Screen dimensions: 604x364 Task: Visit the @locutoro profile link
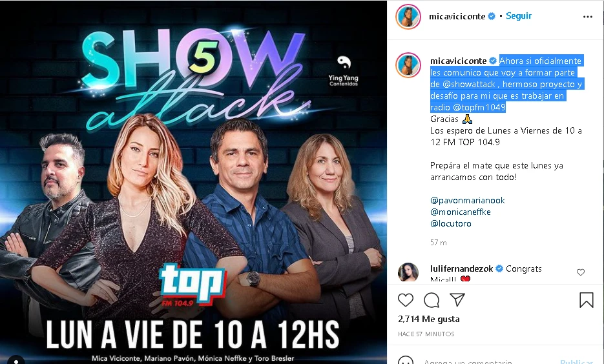[x=451, y=223]
